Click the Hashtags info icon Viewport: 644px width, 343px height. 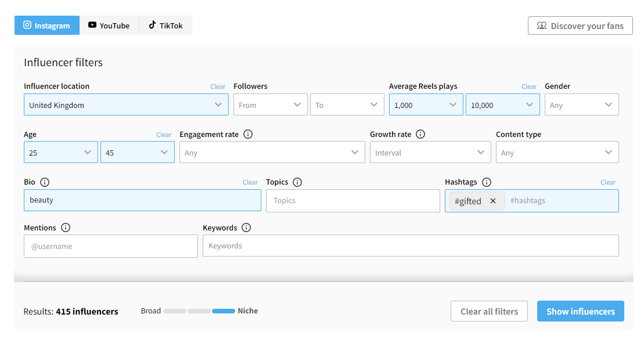coord(487,182)
